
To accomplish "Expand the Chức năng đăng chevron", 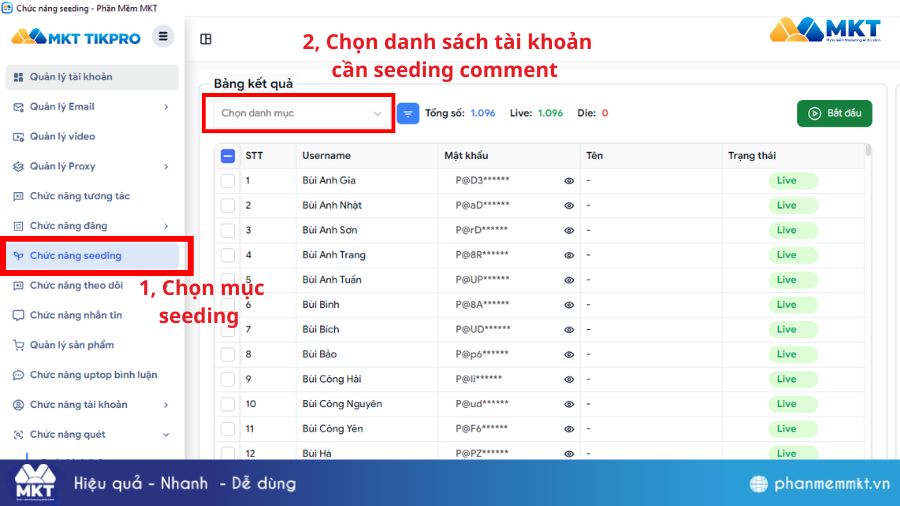I will [x=166, y=227].
